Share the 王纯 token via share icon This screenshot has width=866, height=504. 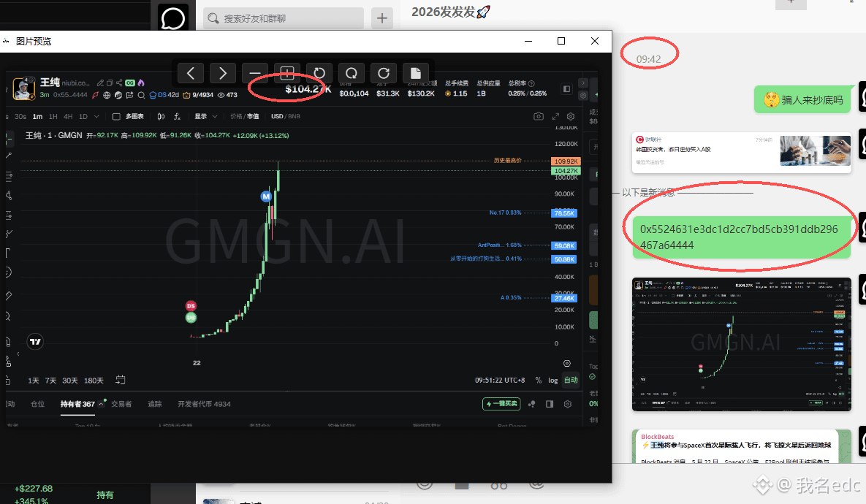click(x=119, y=83)
